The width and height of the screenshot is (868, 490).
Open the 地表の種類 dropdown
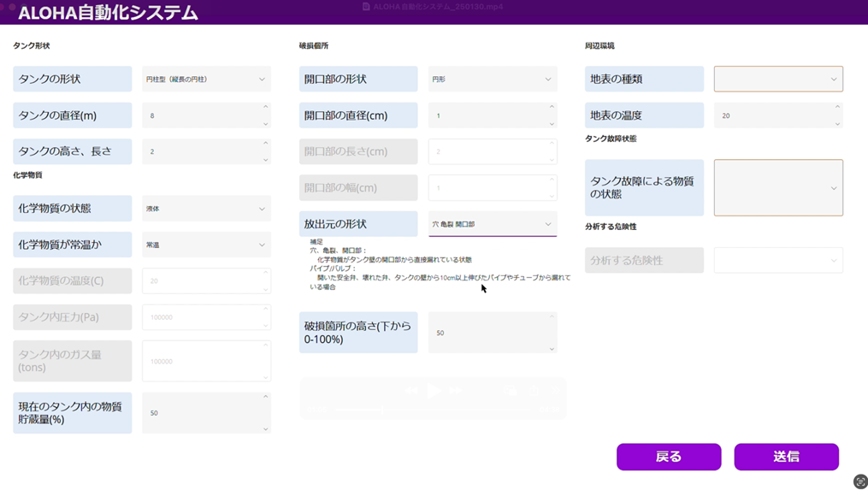tap(778, 79)
